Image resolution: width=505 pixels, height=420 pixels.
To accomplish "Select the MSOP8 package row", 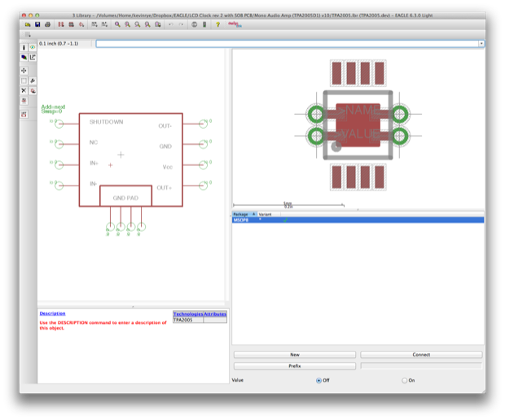I will [x=358, y=220].
